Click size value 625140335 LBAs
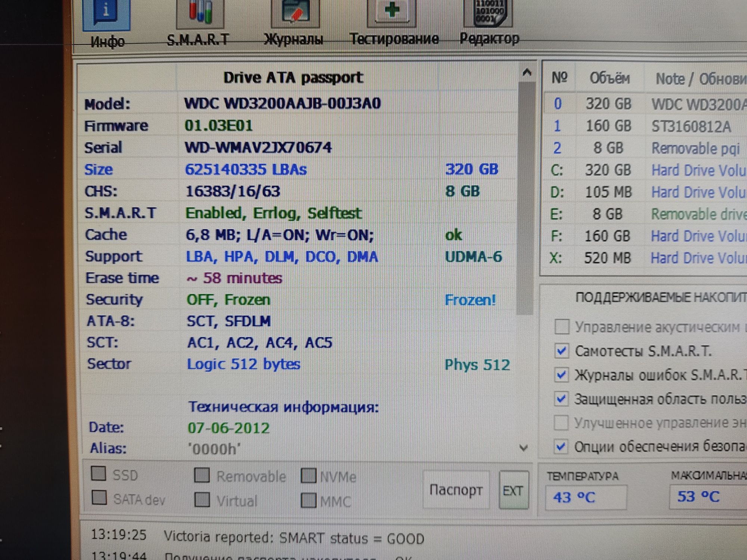Image resolution: width=747 pixels, height=560 pixels. pos(246,169)
